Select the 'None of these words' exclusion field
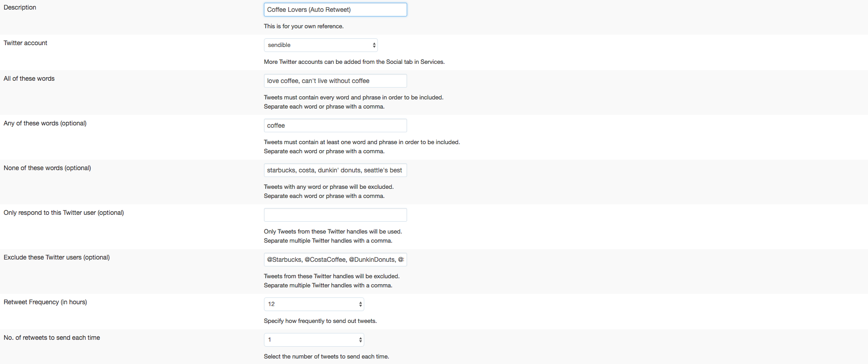 (335, 170)
